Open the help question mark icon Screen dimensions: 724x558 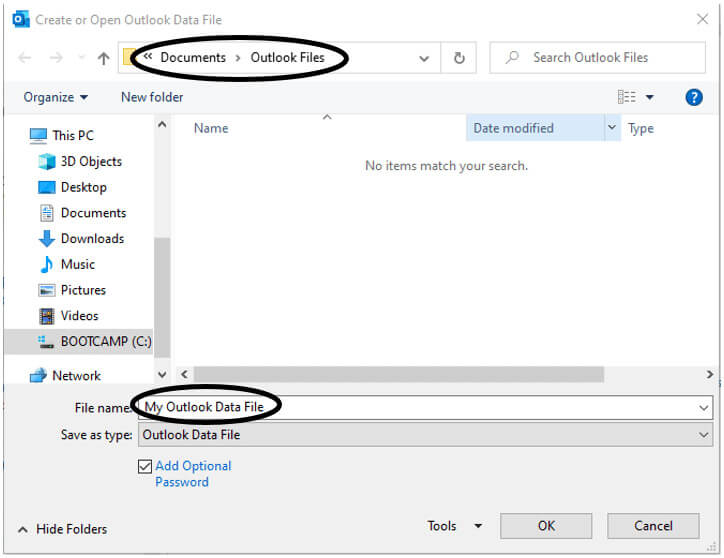point(694,97)
